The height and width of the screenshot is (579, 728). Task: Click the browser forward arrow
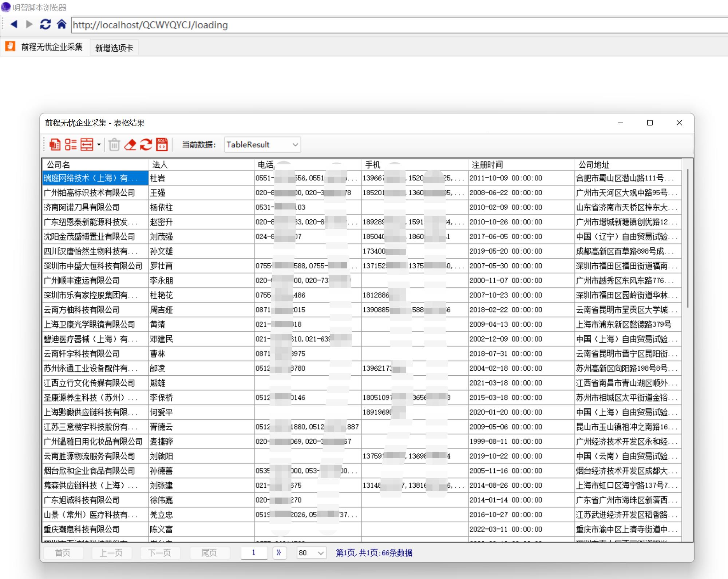click(29, 24)
